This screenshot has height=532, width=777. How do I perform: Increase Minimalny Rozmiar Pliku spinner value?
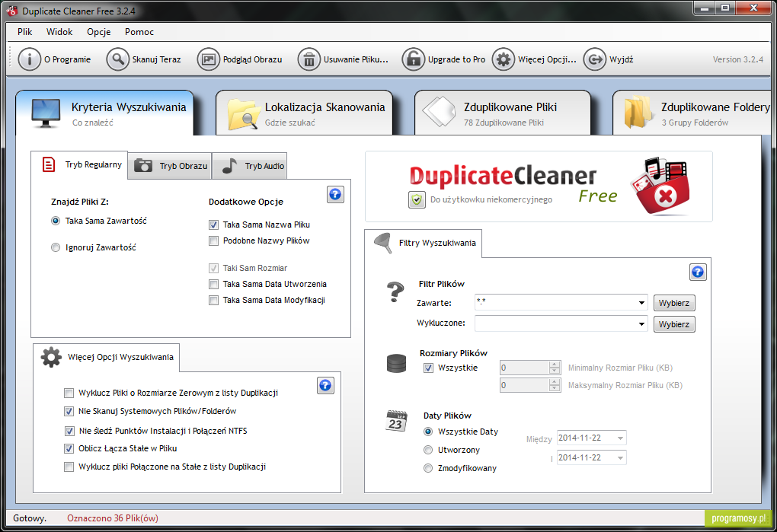point(555,365)
